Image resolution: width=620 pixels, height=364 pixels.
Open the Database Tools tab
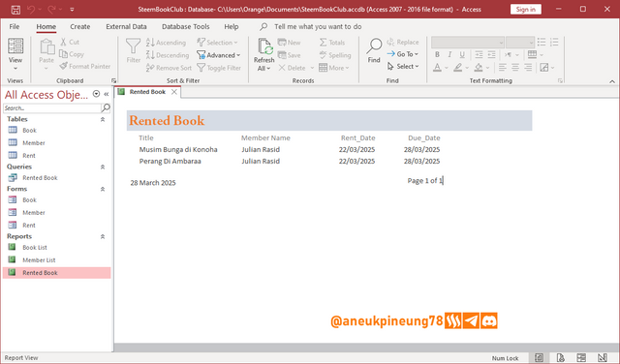click(x=185, y=26)
